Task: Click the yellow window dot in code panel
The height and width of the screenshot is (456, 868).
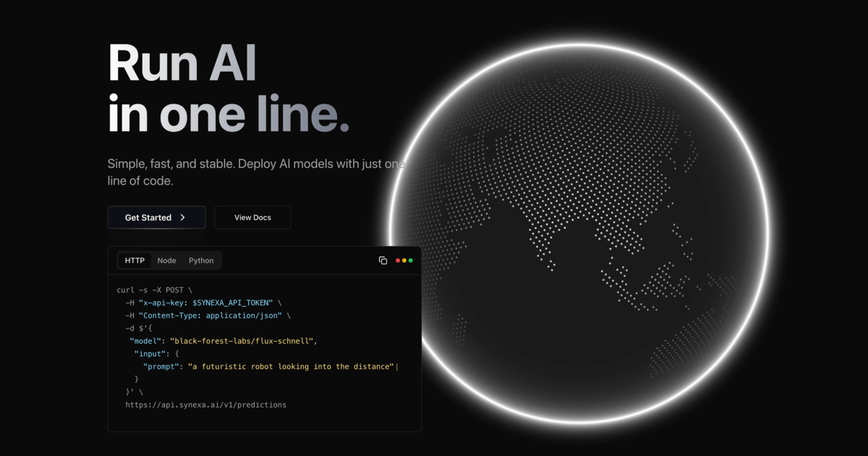Action: tap(404, 260)
